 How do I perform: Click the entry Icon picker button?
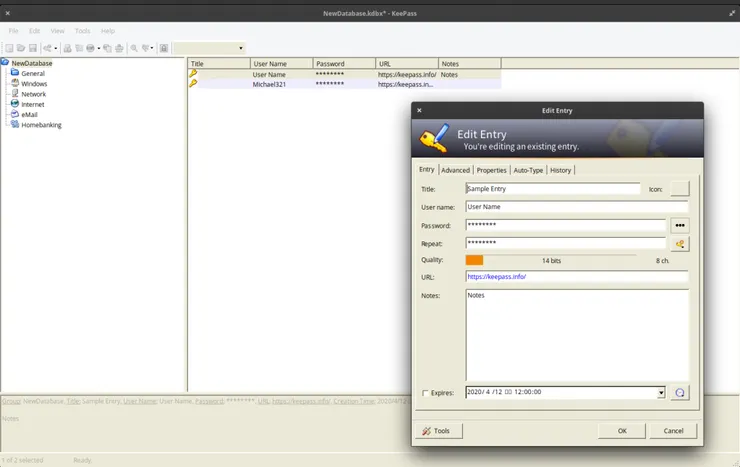[x=680, y=189]
